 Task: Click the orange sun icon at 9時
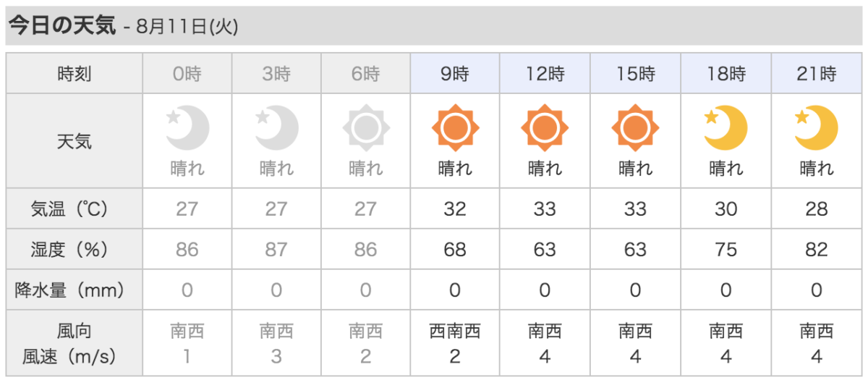pyautogui.click(x=455, y=129)
